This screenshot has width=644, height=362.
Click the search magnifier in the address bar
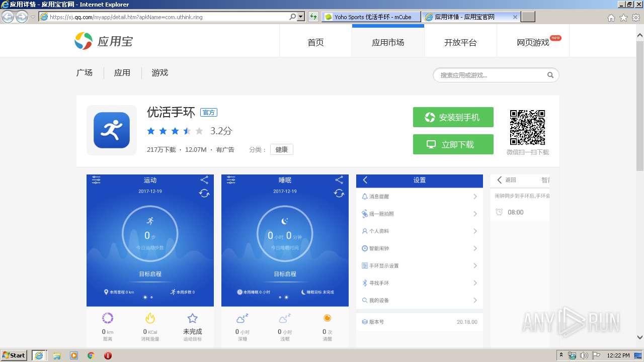tap(293, 17)
